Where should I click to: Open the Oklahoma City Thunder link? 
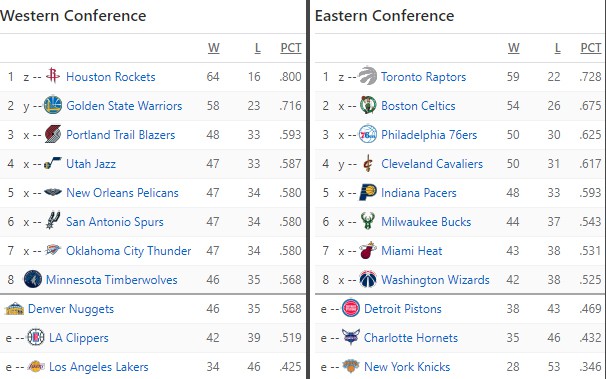click(x=129, y=251)
